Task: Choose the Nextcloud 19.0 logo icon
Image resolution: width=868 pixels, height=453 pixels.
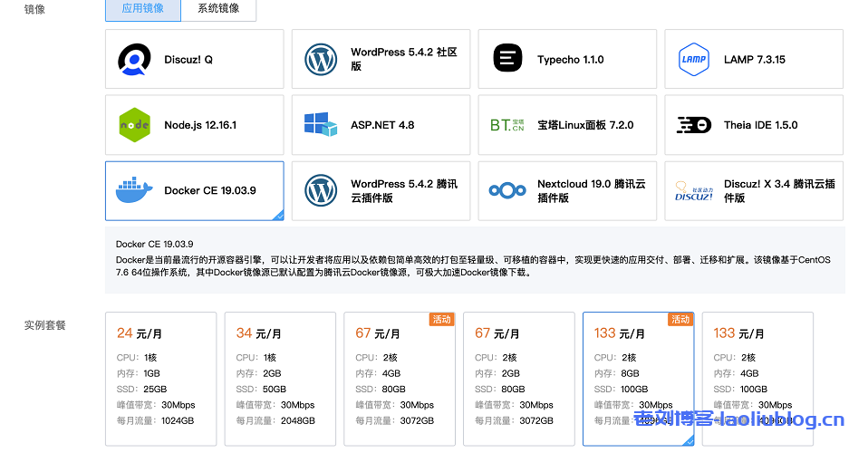Action: (x=507, y=191)
